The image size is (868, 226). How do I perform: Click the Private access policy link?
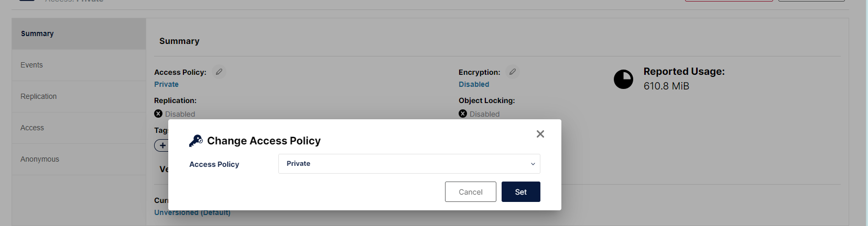(166, 84)
